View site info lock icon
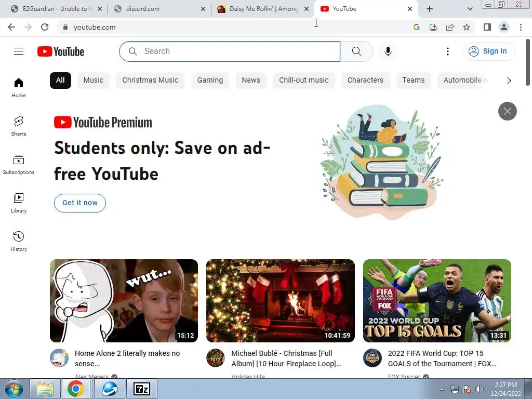The height and width of the screenshot is (399, 532). (x=65, y=27)
